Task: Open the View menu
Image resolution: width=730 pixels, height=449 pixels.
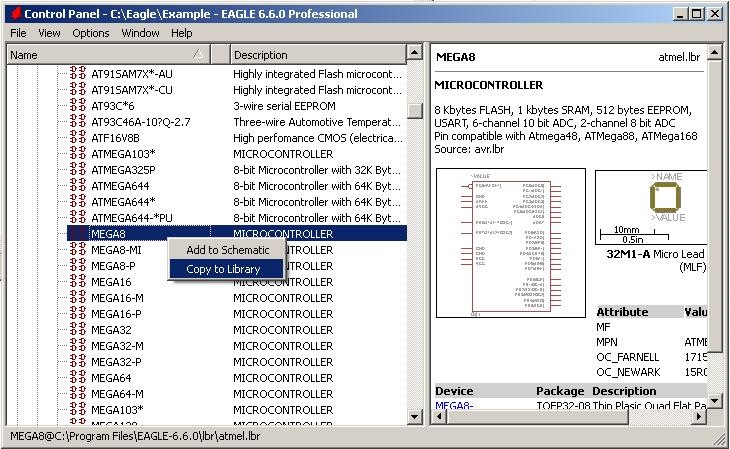Action: (49, 33)
